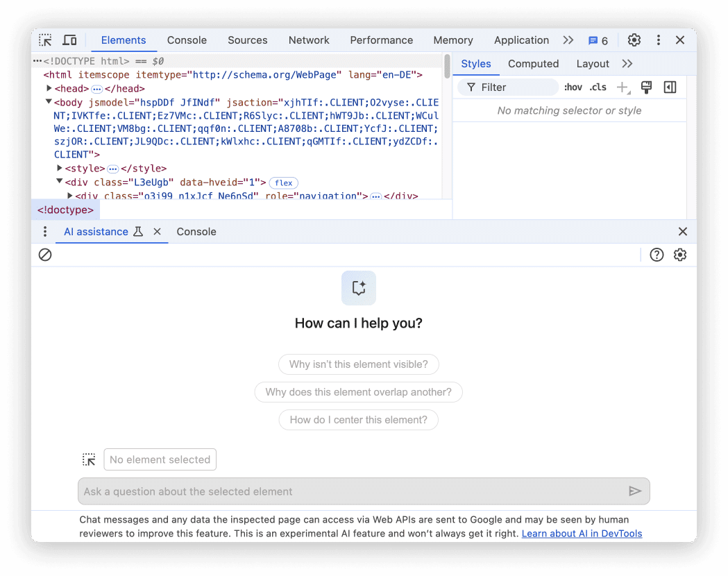The width and height of the screenshot is (728, 576).
Task: Toggle the device toolbar icon
Action: click(x=69, y=40)
